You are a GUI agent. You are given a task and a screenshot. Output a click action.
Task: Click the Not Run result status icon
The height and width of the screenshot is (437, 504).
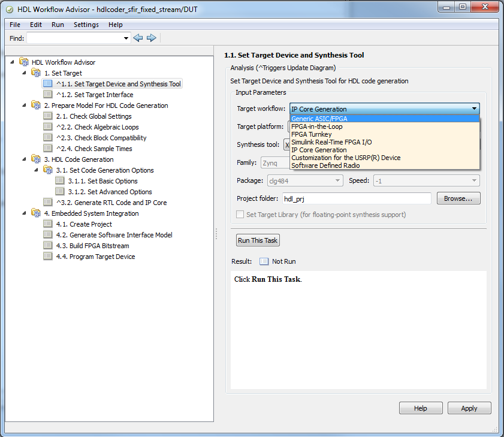tap(264, 261)
